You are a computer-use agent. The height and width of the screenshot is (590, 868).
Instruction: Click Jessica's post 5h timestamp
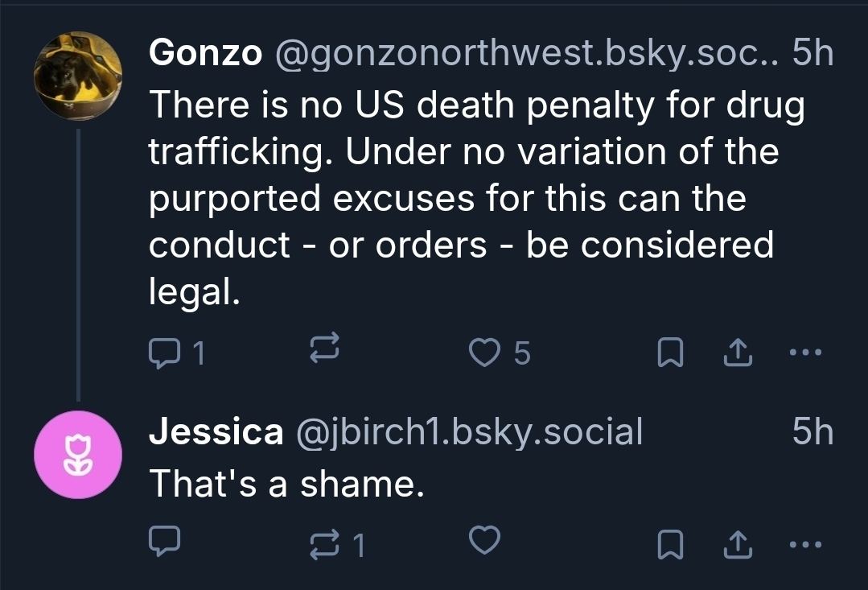[x=812, y=432]
